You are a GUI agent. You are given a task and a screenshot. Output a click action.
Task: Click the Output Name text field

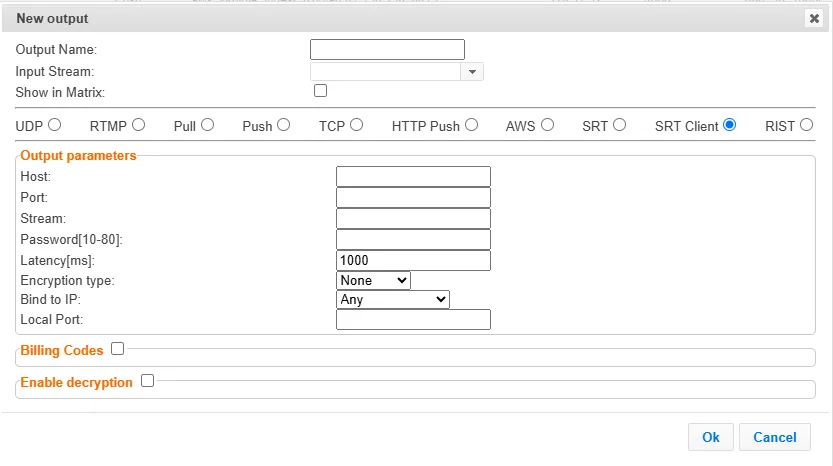(x=387, y=50)
